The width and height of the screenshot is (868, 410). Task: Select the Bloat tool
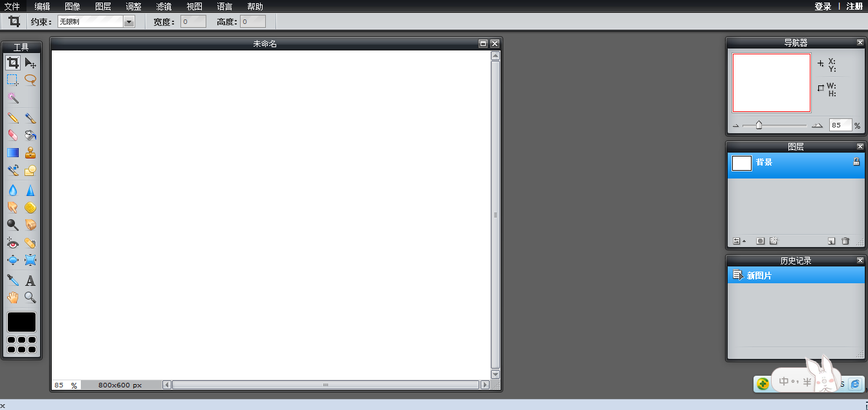13,260
